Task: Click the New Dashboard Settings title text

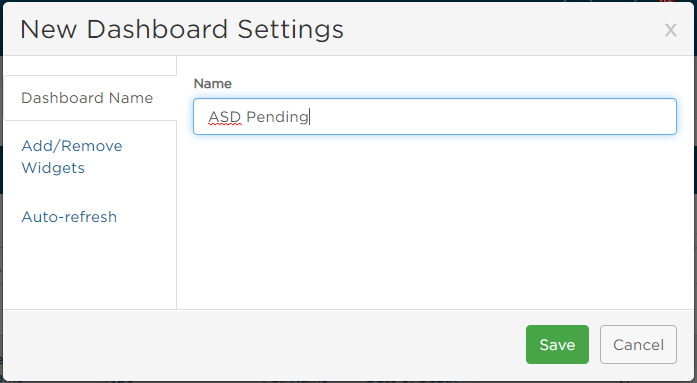Action: click(182, 29)
